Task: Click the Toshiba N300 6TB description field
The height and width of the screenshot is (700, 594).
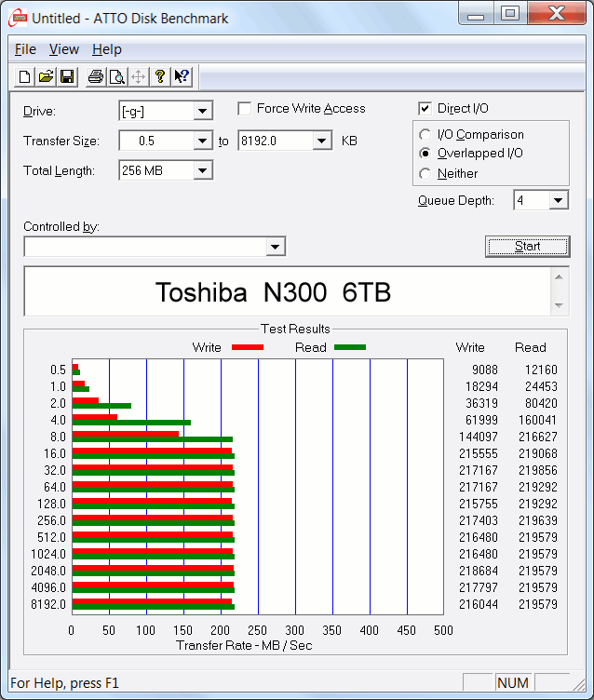Action: (x=288, y=291)
